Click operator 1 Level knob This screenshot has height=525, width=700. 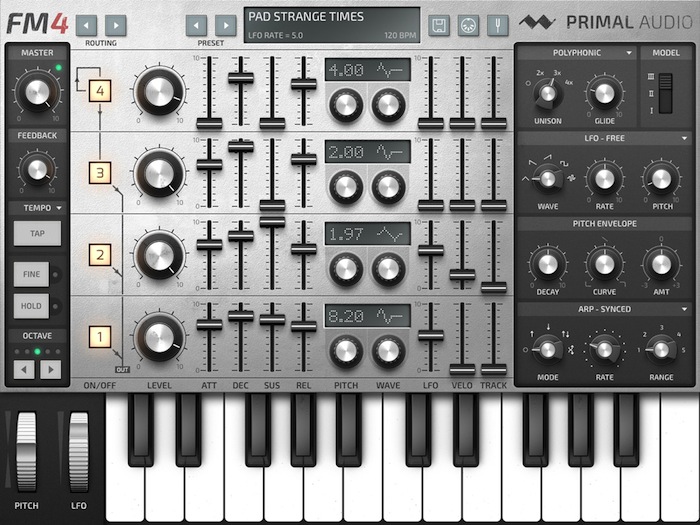point(159,337)
